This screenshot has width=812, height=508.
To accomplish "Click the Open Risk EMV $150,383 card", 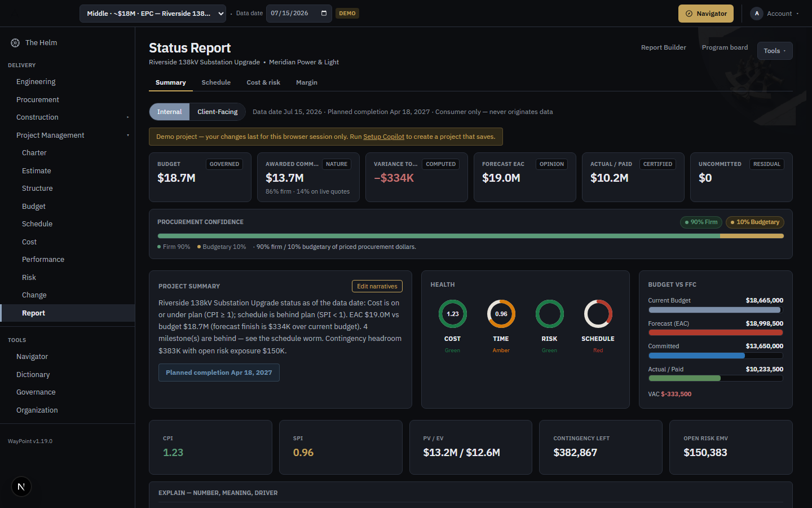I will 731,447.
